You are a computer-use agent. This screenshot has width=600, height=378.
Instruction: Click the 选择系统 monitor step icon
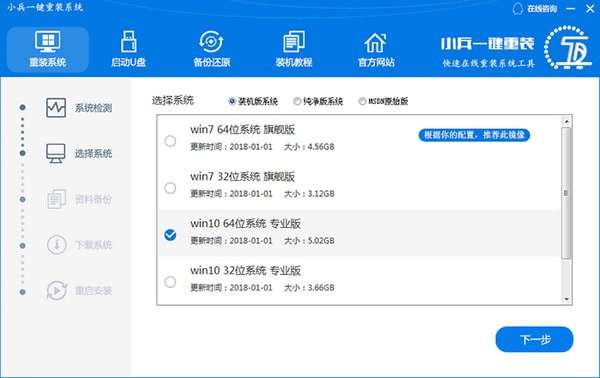56,153
